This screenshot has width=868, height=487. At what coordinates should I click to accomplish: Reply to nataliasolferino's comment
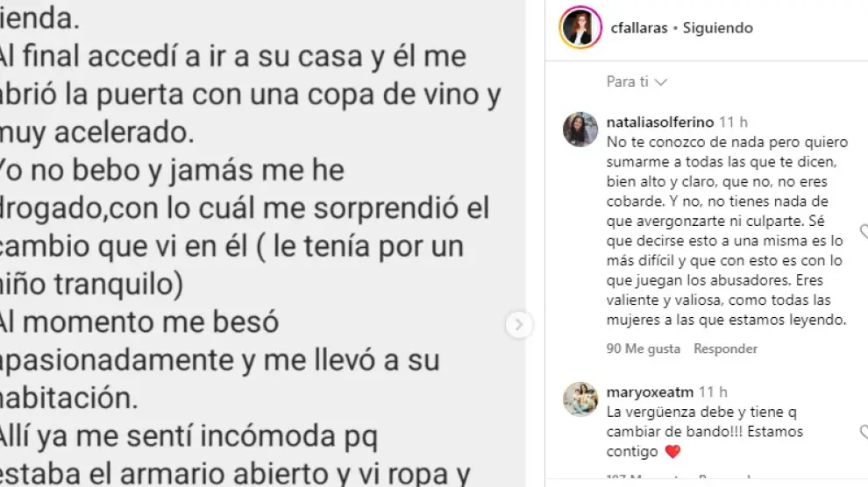coord(725,349)
